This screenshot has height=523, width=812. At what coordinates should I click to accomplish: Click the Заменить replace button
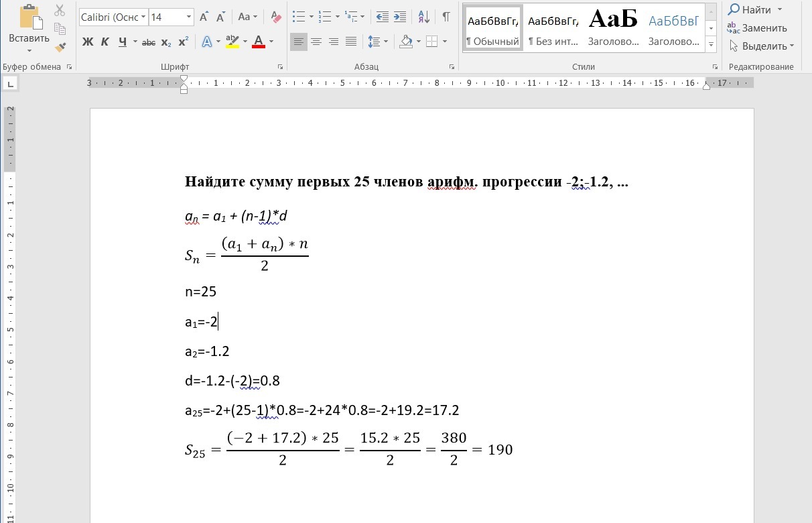point(758,28)
